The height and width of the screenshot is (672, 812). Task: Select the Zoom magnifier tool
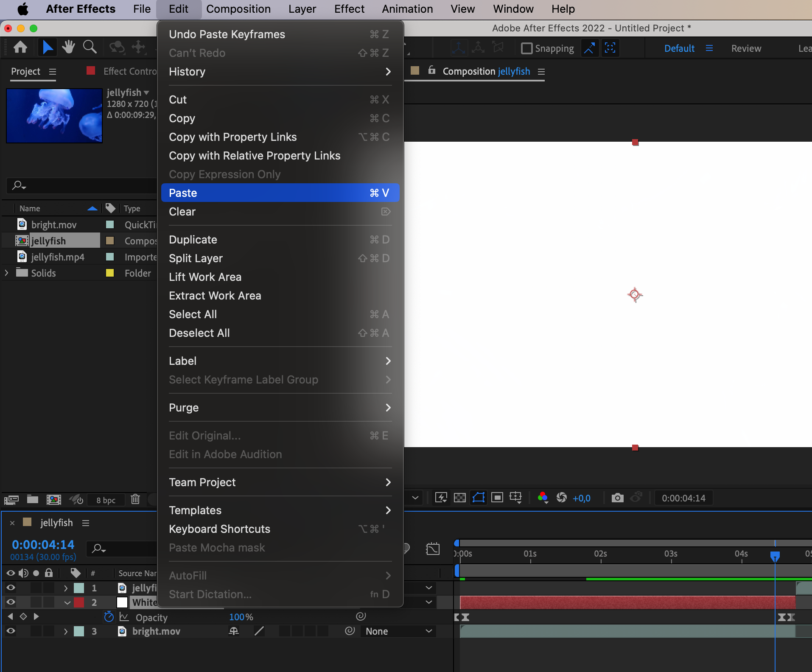click(x=90, y=47)
